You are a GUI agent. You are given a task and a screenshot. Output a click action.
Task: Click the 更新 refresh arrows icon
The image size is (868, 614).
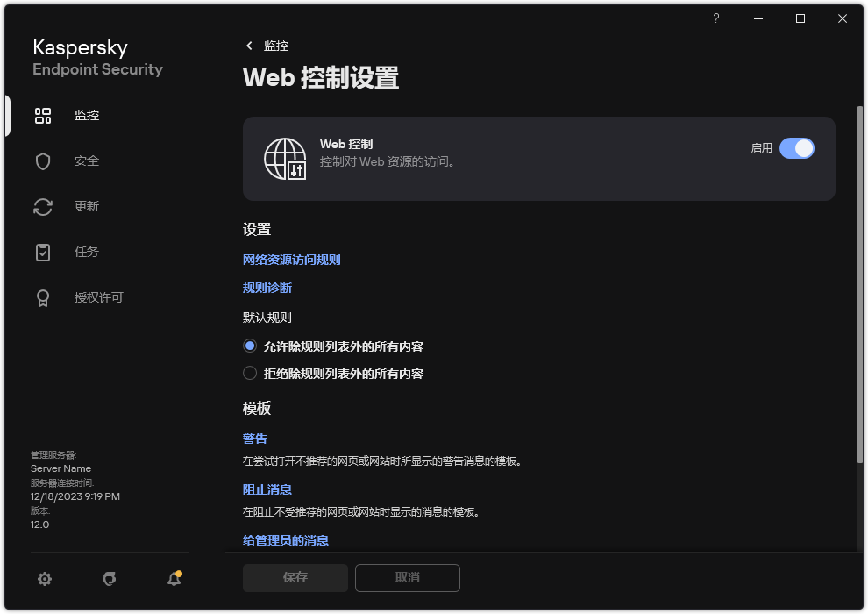43,207
